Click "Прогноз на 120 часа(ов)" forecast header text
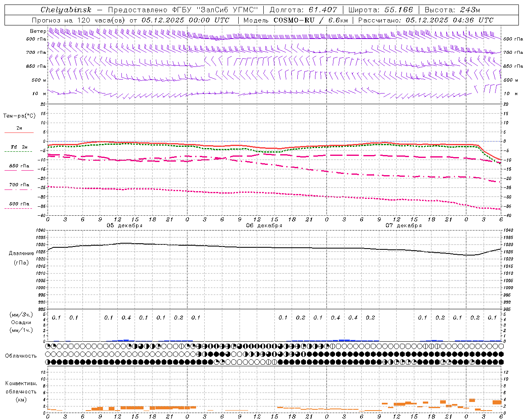Screen dimensions: 525x420 tap(79, 20)
